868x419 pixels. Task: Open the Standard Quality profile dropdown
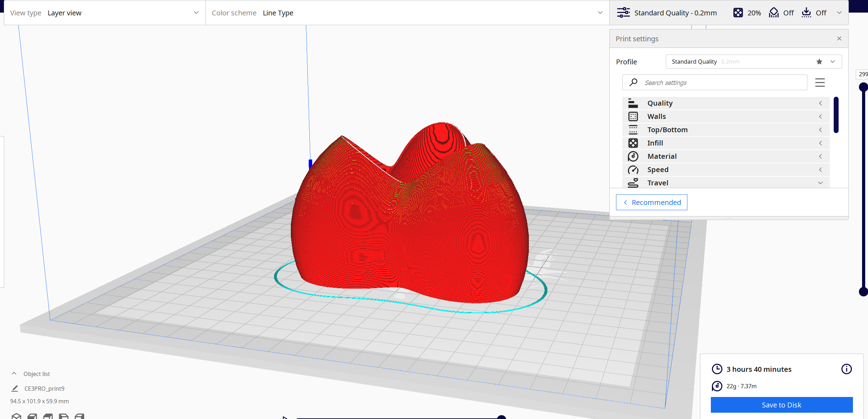pyautogui.click(x=832, y=62)
